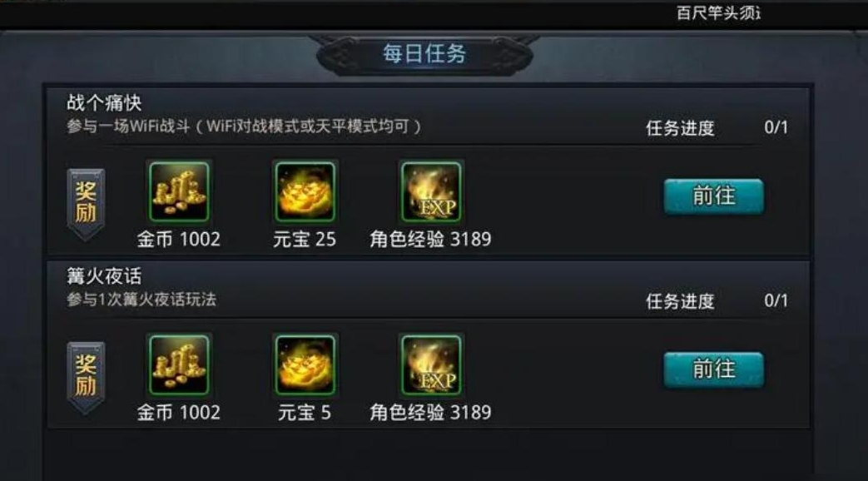Select the 每日任务 title tab
This screenshot has height=481, width=868.
click(x=424, y=54)
